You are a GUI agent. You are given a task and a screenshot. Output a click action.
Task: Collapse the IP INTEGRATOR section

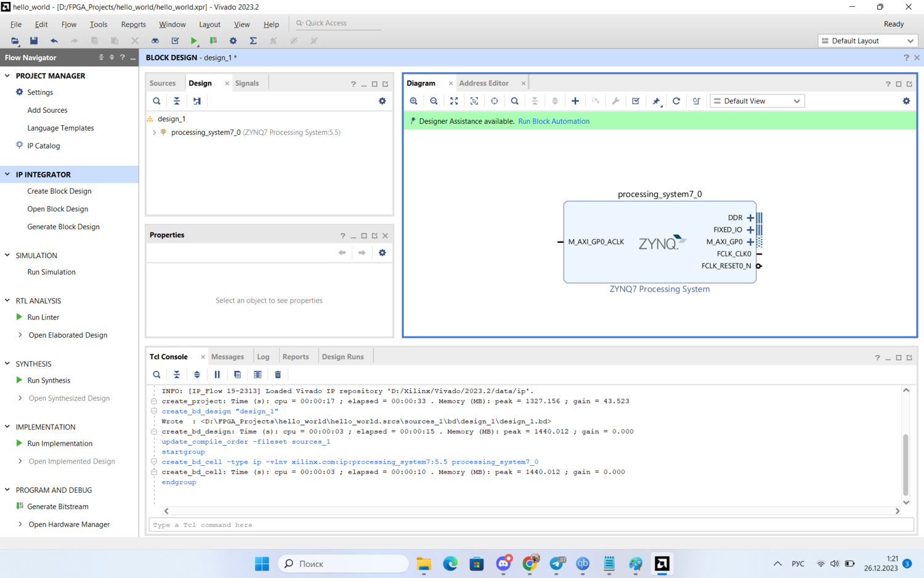(x=7, y=174)
